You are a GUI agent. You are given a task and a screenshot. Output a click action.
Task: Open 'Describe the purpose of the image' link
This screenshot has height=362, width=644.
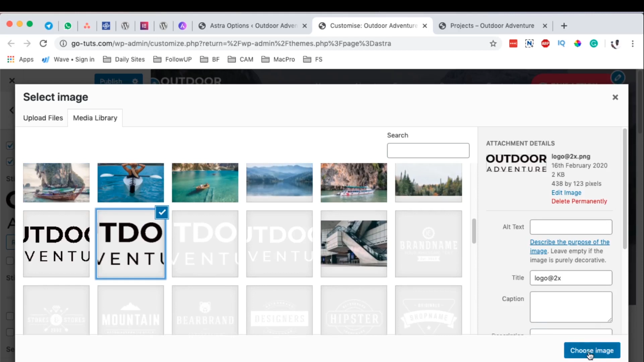[570, 246]
